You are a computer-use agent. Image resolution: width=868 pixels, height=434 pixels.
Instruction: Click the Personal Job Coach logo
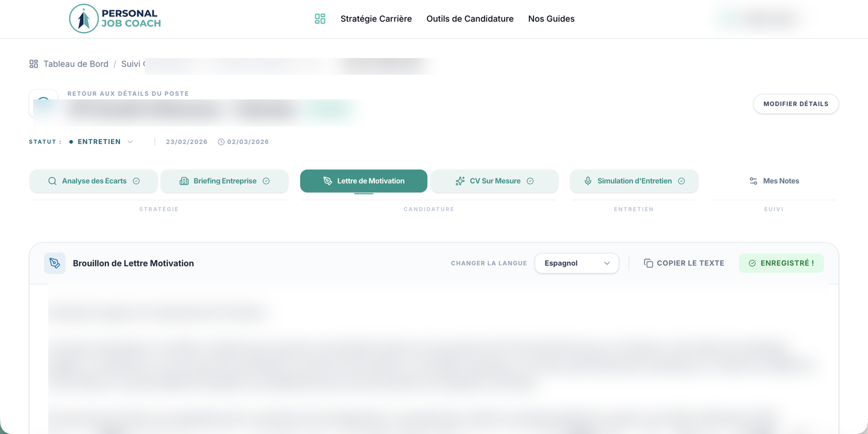coord(115,19)
